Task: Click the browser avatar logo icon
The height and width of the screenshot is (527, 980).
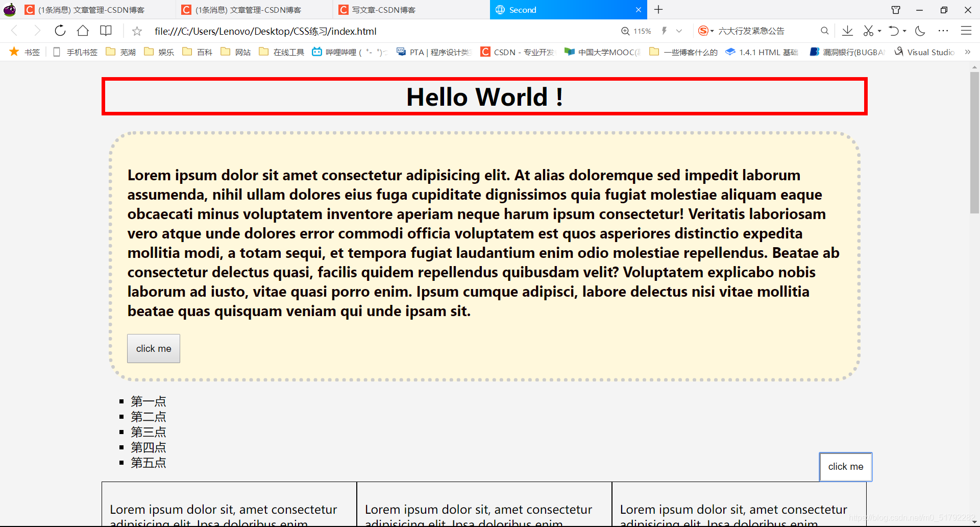Action: click(x=10, y=10)
